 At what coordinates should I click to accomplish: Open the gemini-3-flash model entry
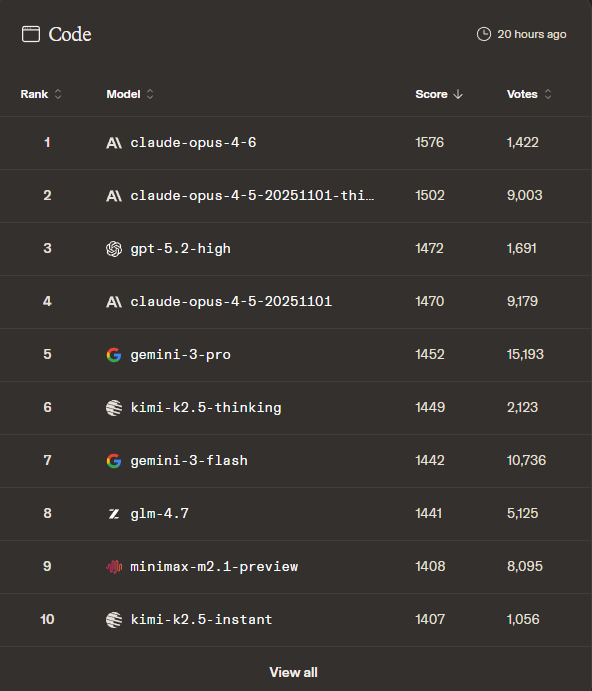pyautogui.click(x=189, y=461)
